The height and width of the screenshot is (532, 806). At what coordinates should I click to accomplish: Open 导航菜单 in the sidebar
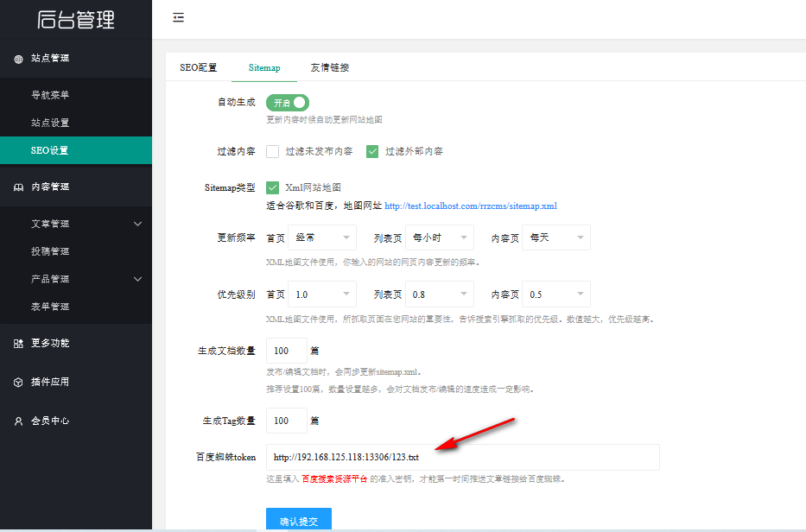point(76,95)
